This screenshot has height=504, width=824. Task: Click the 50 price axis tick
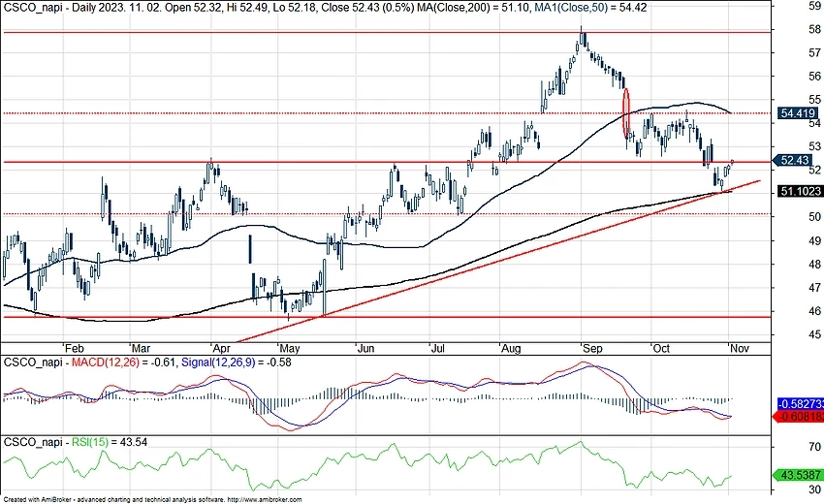[815, 217]
